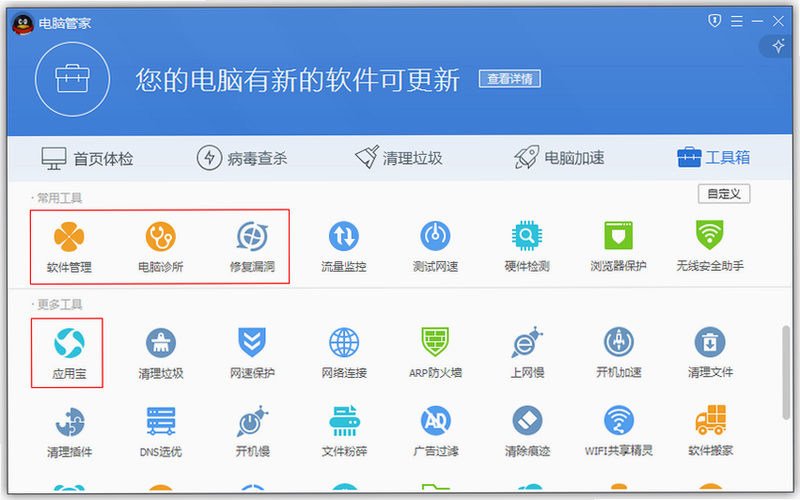Image resolution: width=800 pixels, height=500 pixels.
Task: Launch 电脑诊所 diagnostic tool
Action: [161, 247]
